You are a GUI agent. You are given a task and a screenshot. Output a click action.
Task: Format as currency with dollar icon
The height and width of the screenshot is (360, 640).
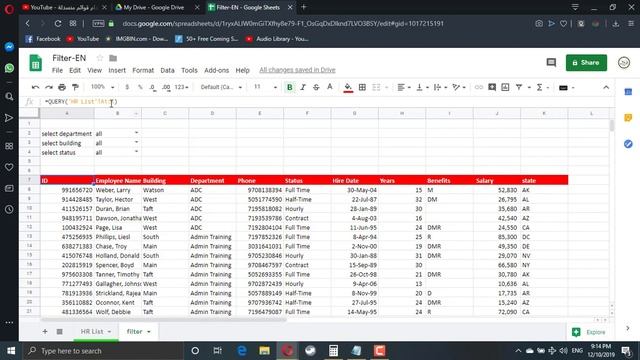point(127,87)
